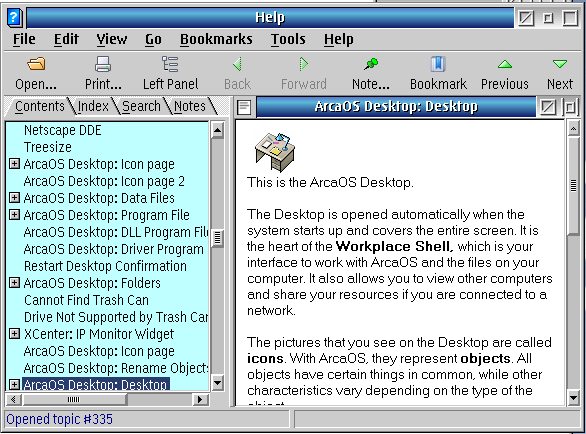Select Netscape DDE topic
This screenshot has width=586, height=434.
coord(62,130)
